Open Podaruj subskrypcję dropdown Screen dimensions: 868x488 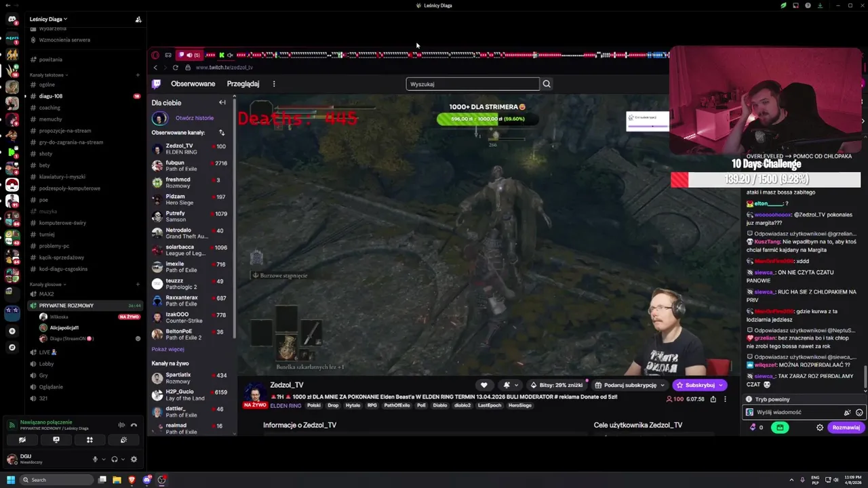[x=630, y=385]
